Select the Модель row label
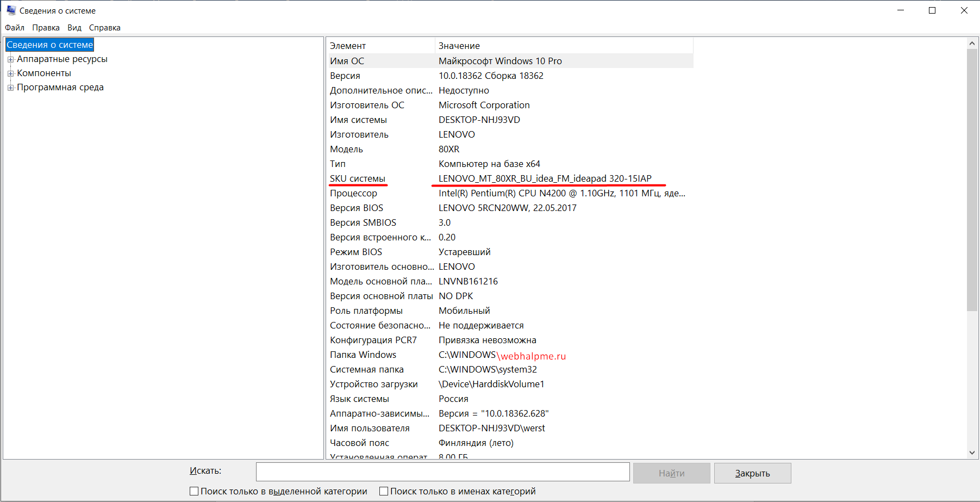 pyautogui.click(x=346, y=149)
